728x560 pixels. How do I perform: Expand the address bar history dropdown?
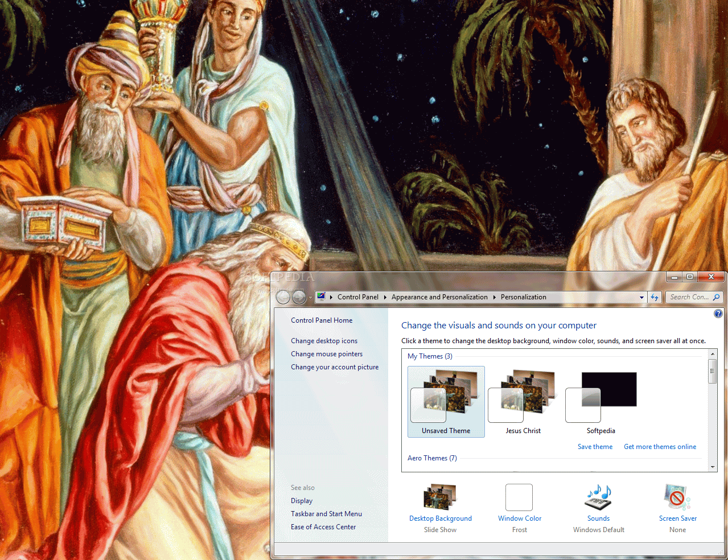point(641,297)
